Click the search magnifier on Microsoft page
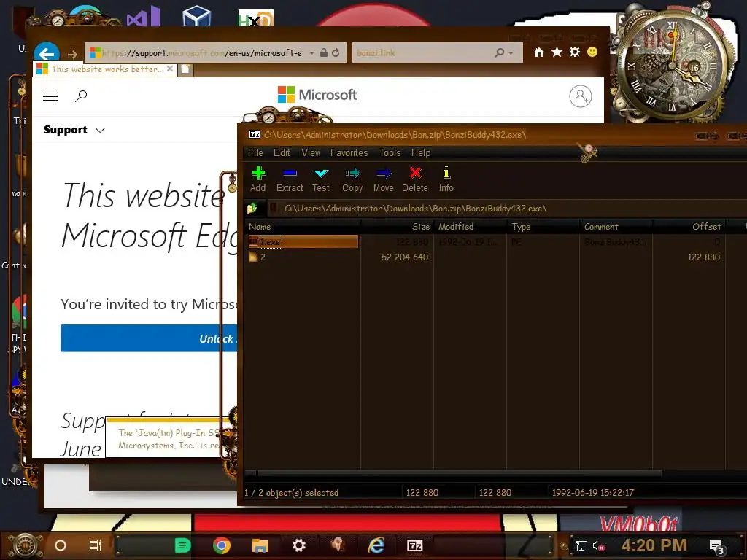 click(x=81, y=96)
